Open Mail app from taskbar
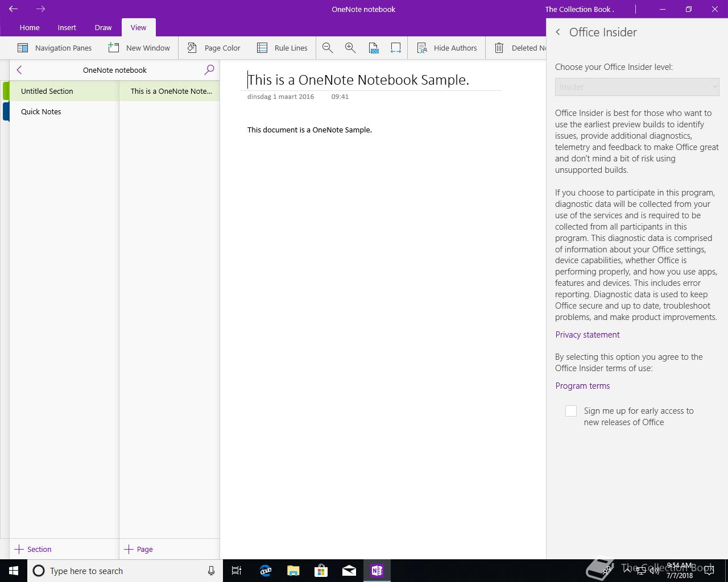The width and height of the screenshot is (728, 582). (349, 571)
